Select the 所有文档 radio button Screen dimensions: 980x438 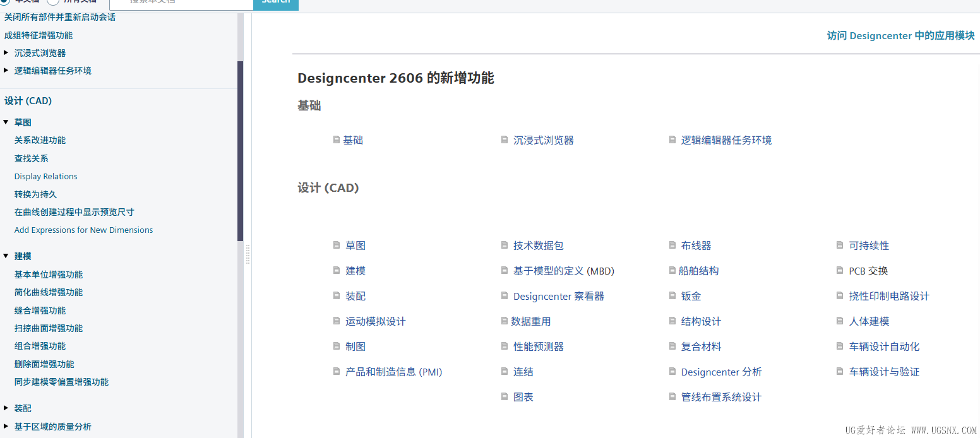click(54, 2)
